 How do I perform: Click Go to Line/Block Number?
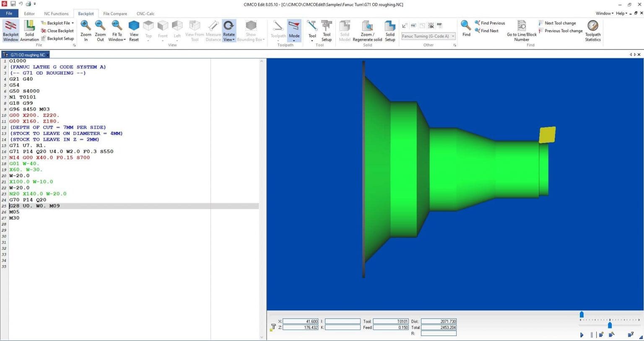tap(521, 30)
